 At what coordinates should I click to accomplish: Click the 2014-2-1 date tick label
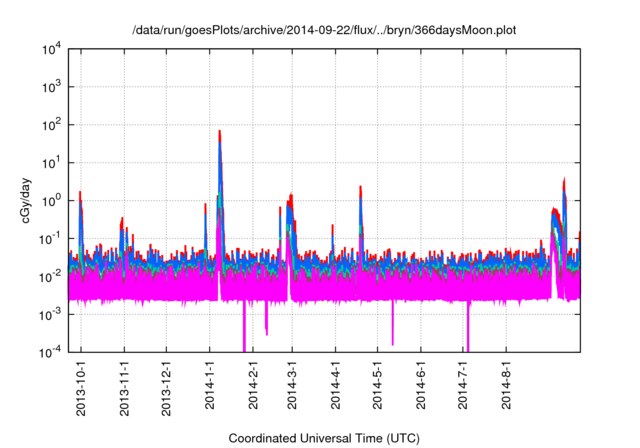pos(252,386)
